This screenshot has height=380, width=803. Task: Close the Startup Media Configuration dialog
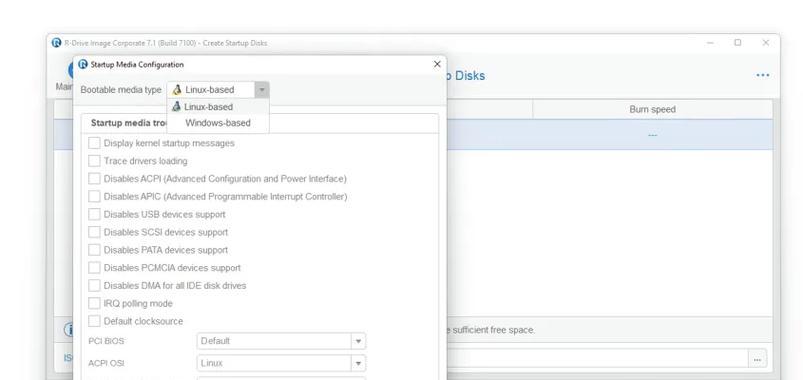click(x=437, y=64)
